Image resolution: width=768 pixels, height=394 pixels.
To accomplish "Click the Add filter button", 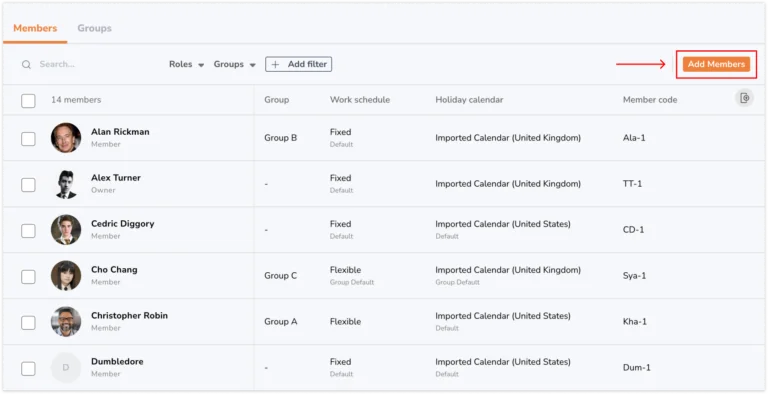I will (299, 64).
